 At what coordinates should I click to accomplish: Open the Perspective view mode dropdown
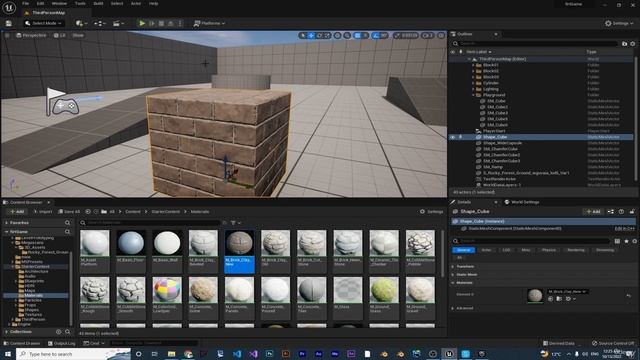pos(31,36)
